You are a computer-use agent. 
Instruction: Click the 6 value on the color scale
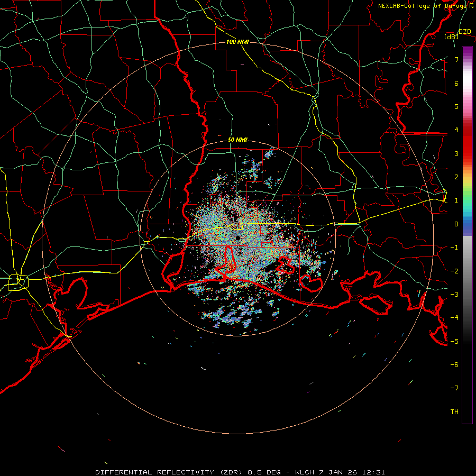coord(456,83)
